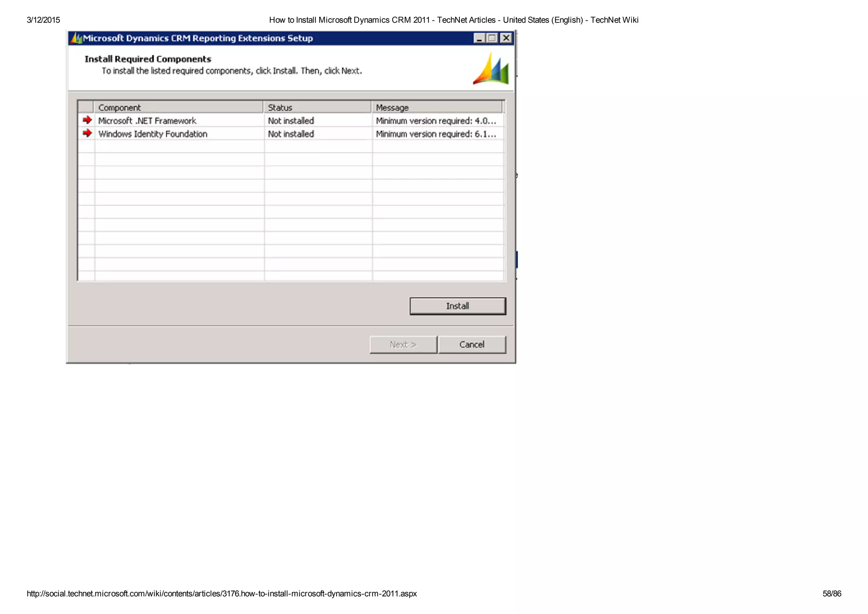868x614 pixels.
Task: Click the Dynamics CRM logo in header
Action: pyautogui.click(x=491, y=68)
